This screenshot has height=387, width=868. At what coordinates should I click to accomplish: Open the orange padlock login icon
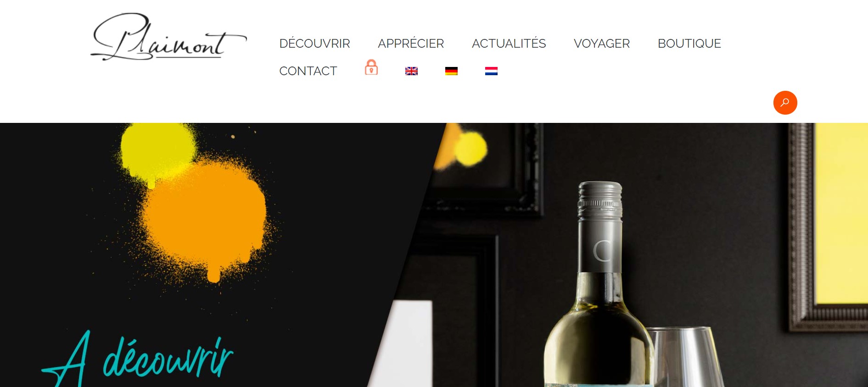coord(371,67)
